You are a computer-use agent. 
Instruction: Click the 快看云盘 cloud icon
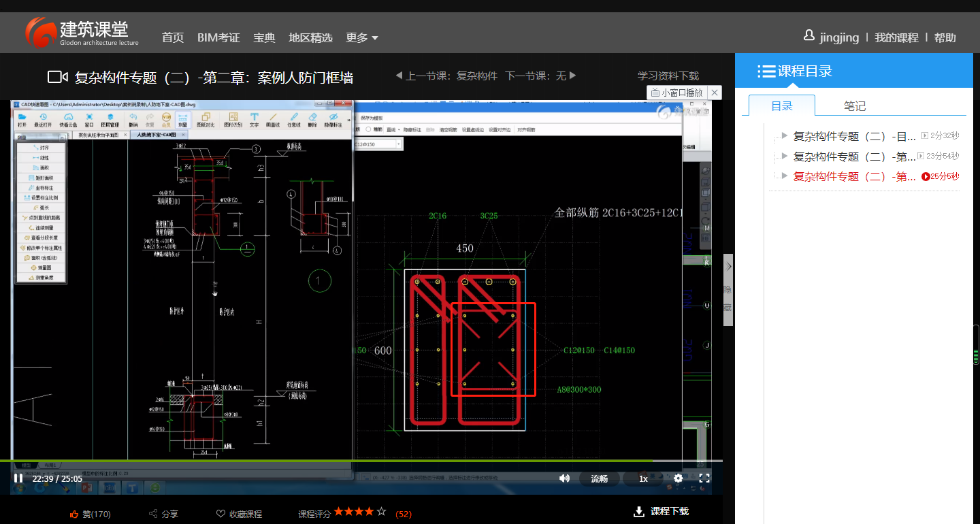68,120
